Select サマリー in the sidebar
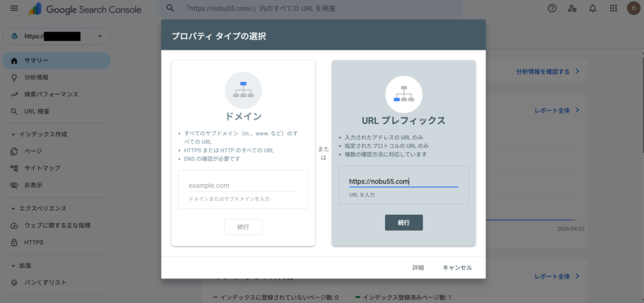This screenshot has height=303, width=644. pyautogui.click(x=36, y=60)
